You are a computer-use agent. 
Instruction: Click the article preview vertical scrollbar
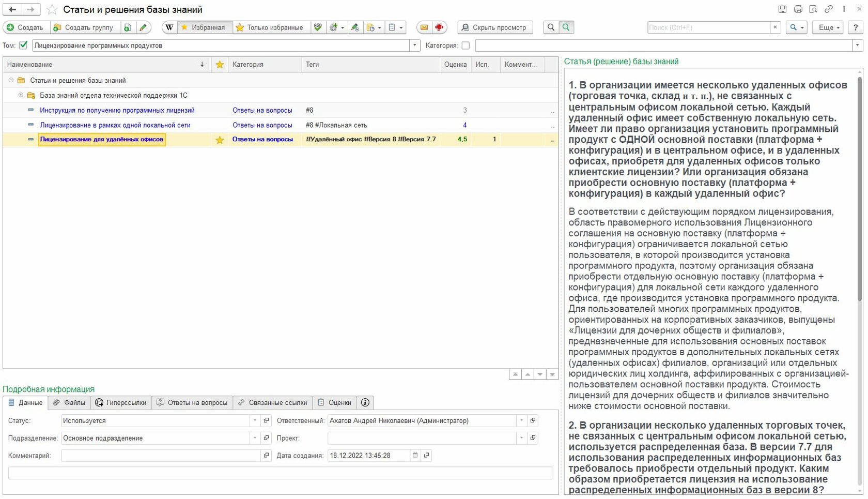(x=860, y=189)
